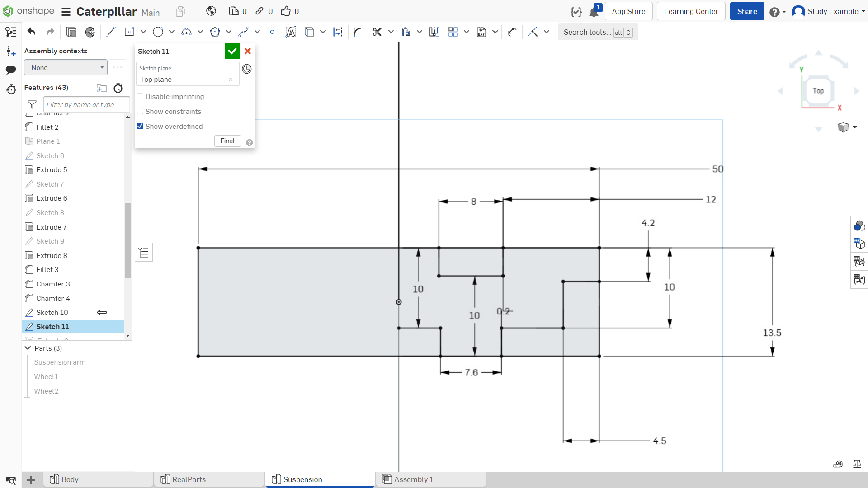Open the Assembly contexts None dropdown
This screenshot has height=488, width=868.
click(x=66, y=67)
